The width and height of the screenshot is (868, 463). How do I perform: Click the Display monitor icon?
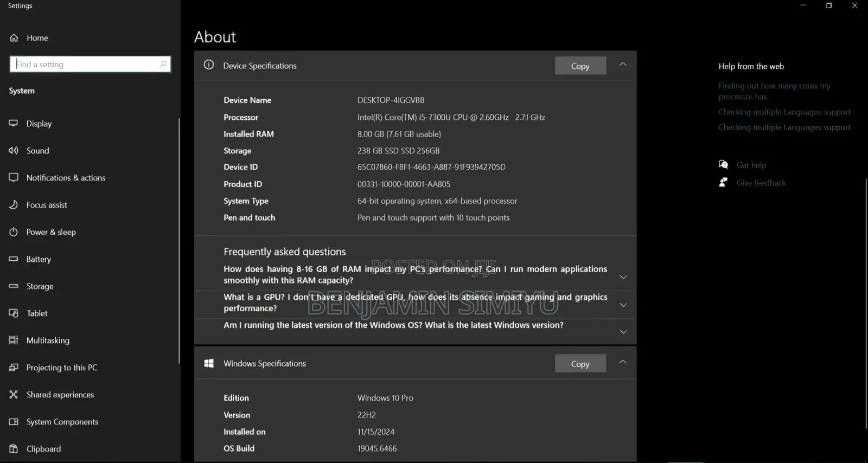(14, 123)
